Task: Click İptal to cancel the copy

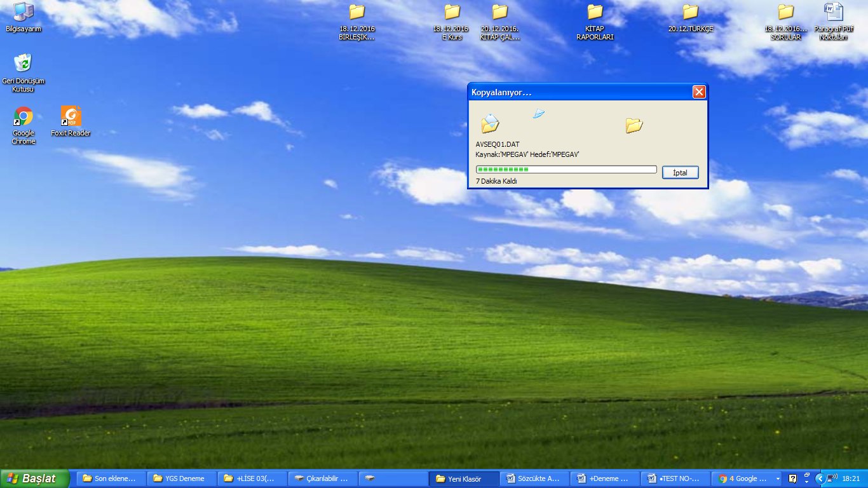Action: click(680, 172)
